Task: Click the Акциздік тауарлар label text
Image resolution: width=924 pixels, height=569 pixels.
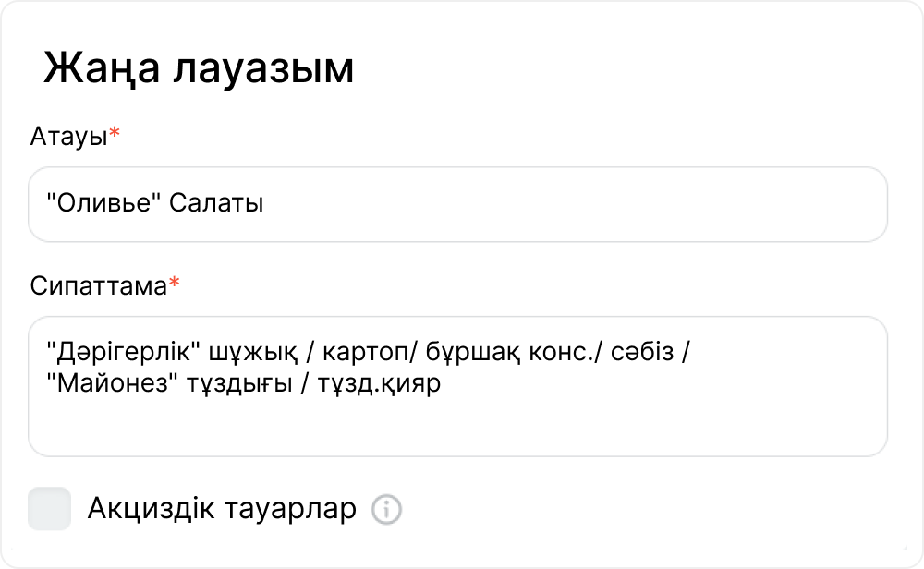Action: [222, 509]
